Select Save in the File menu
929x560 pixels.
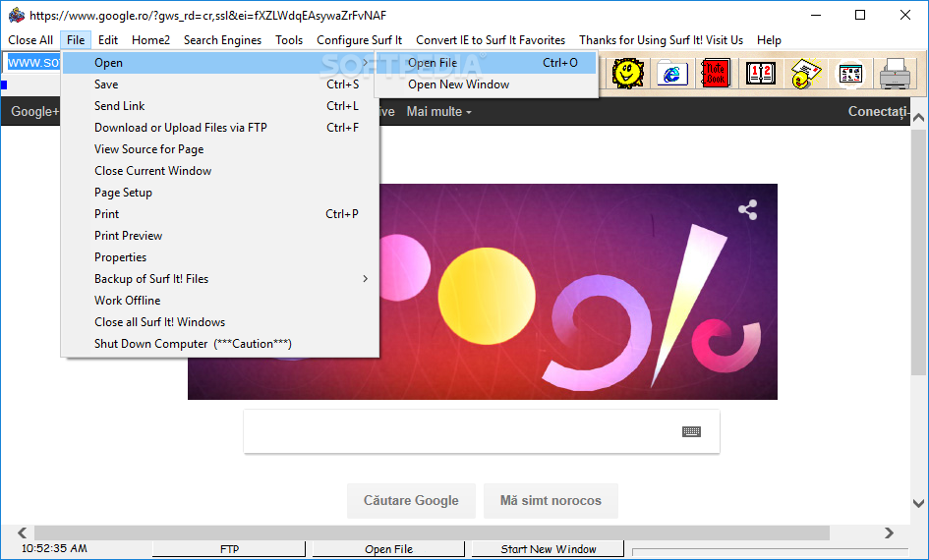point(220,84)
